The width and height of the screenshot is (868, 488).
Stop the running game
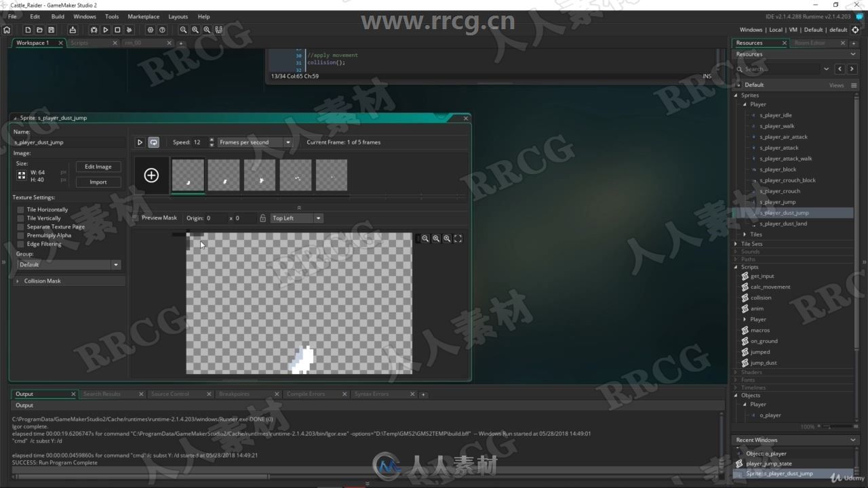pyautogui.click(x=117, y=30)
